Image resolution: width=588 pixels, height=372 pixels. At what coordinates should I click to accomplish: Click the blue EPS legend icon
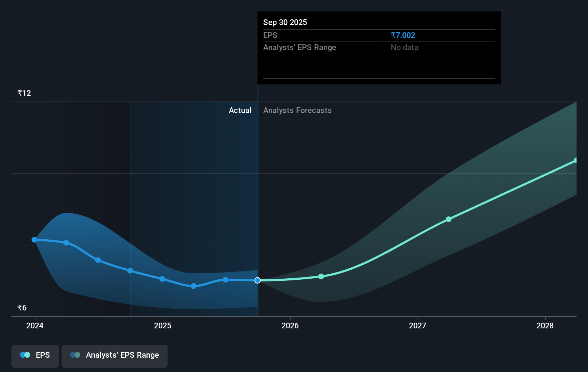tap(24, 354)
